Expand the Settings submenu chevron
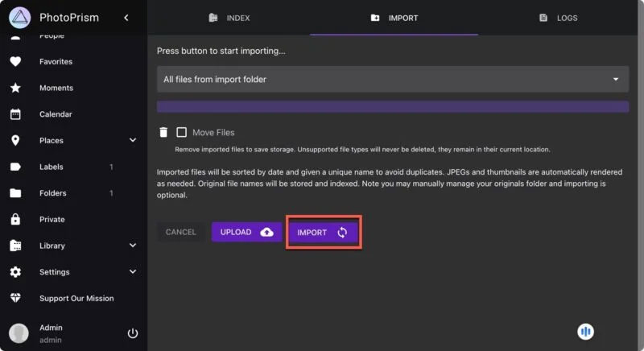This screenshot has width=644, height=351. click(x=133, y=272)
